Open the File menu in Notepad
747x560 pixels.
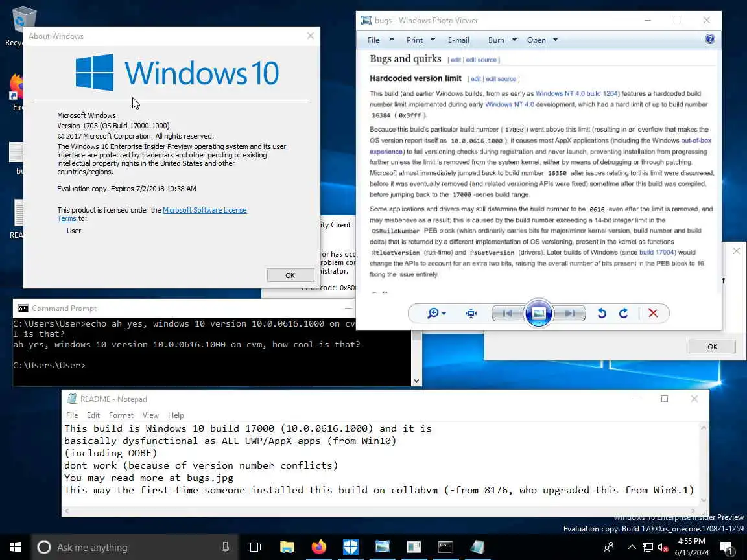click(72, 415)
